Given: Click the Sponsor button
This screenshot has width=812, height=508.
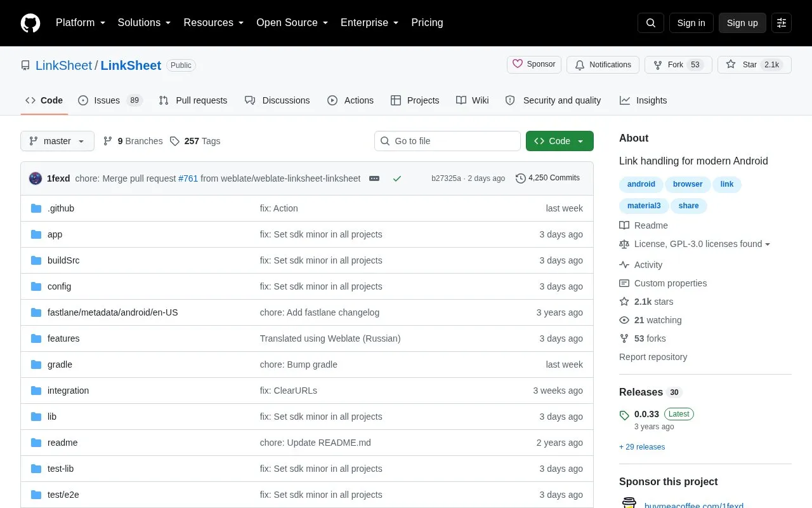Looking at the screenshot, I should 534,64.
